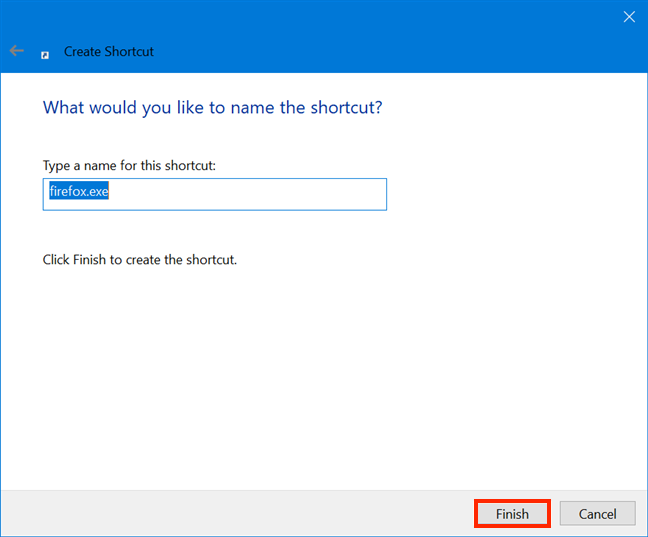Screen dimensions: 648x537
Task: Go back using the arrow icon
Action: coord(17,51)
